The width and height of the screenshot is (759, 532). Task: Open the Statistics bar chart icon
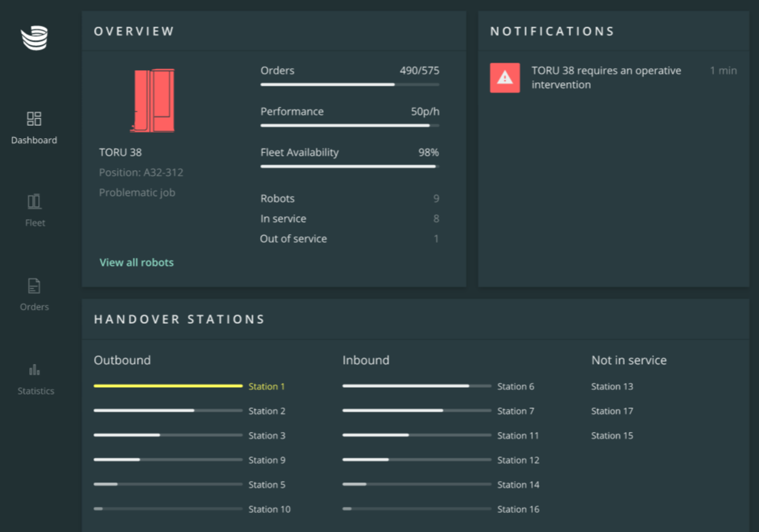34,370
